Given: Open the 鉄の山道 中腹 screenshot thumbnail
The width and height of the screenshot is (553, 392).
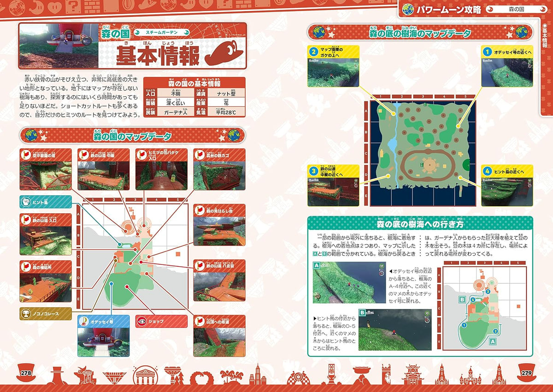Looking at the screenshot, I should [x=103, y=176].
